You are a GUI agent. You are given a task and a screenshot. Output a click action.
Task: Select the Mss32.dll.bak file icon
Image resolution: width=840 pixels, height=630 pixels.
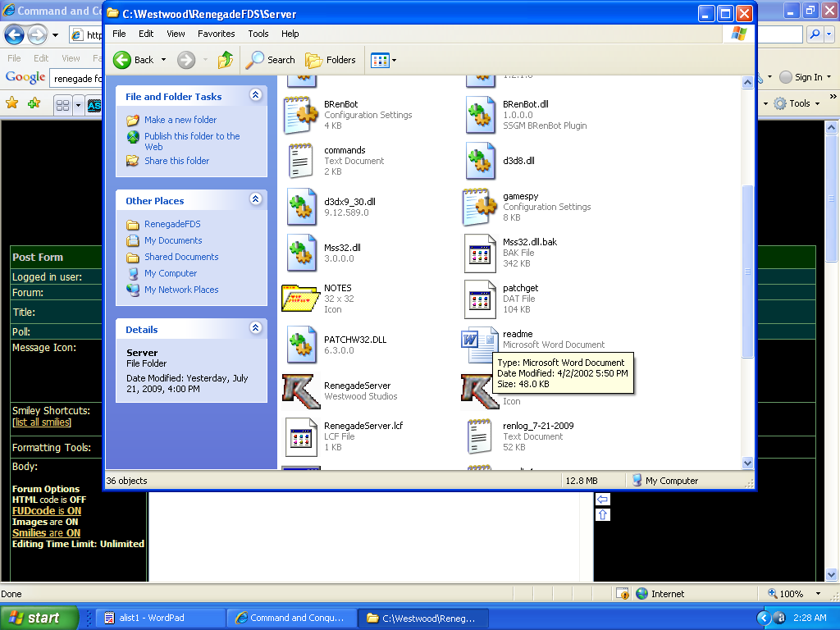coord(480,253)
